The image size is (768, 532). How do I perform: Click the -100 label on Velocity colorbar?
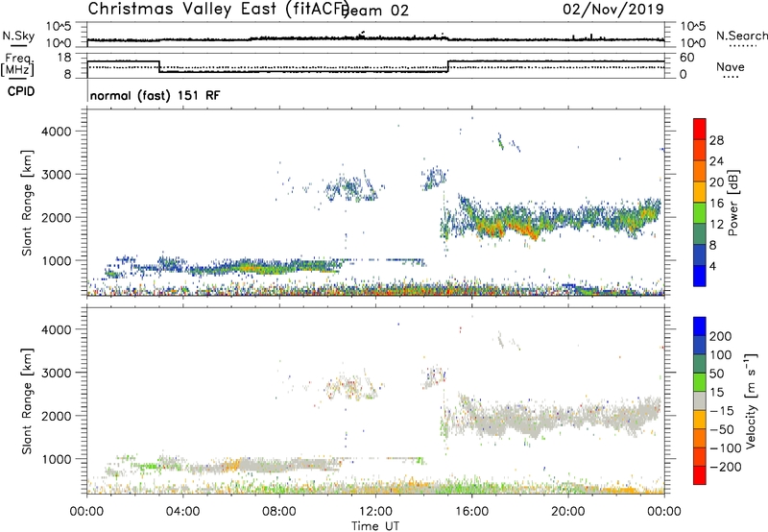click(x=726, y=448)
